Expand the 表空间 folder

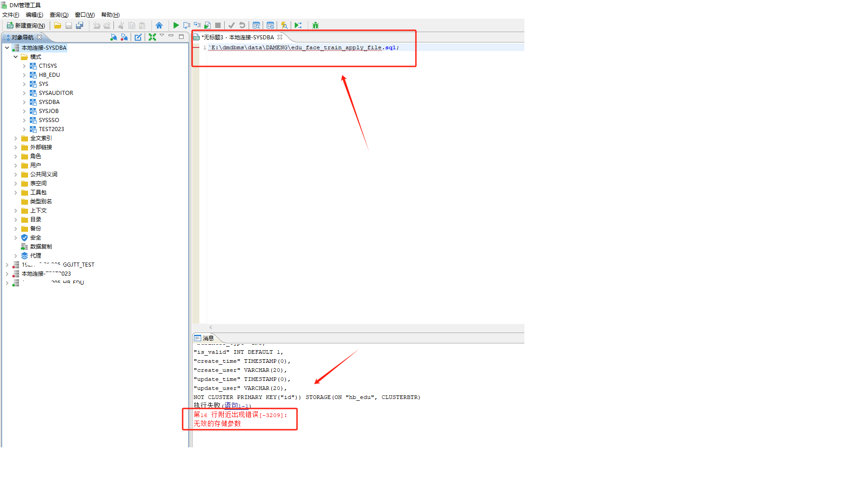[x=16, y=183]
